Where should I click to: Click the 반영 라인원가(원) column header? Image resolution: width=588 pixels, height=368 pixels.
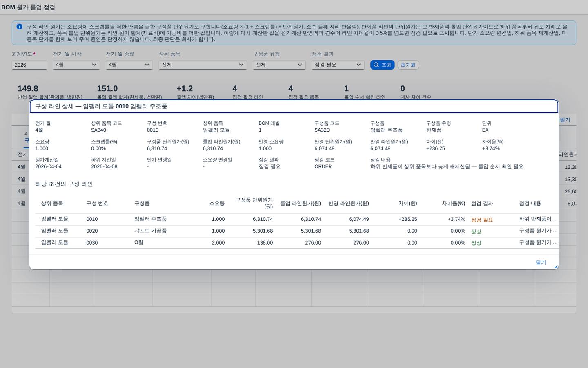pyautogui.click(x=349, y=203)
